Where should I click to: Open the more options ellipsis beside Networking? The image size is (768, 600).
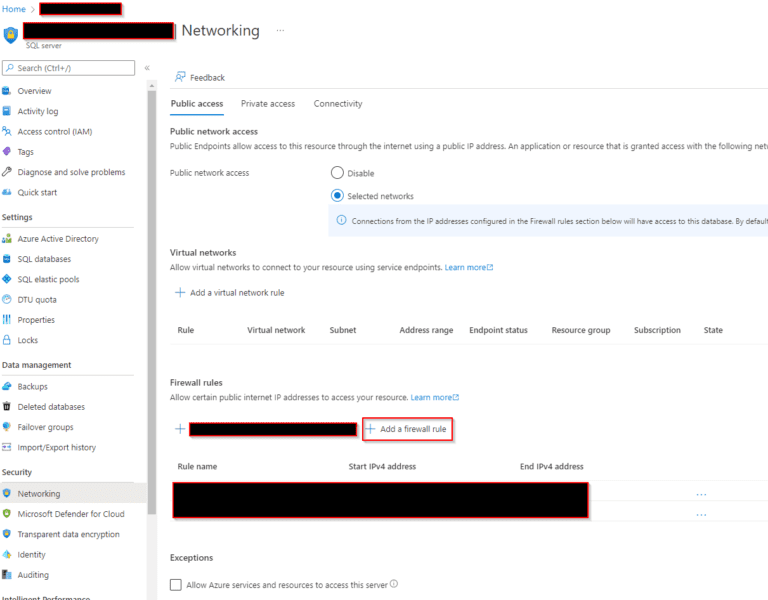280,31
